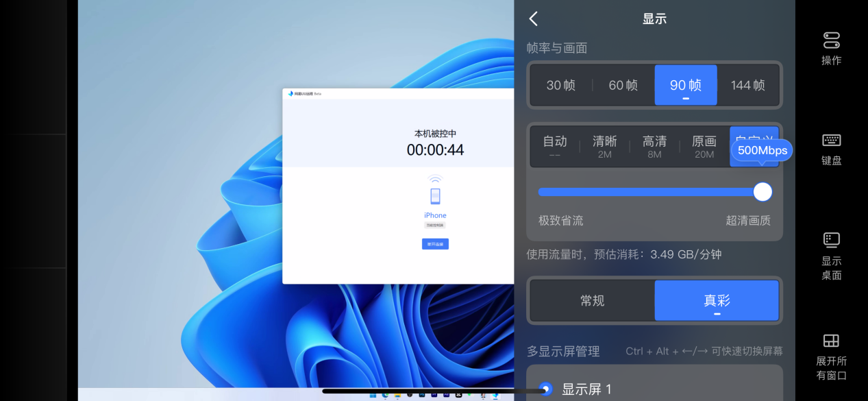This screenshot has width=868, height=401.
Task: Show the 键盘 keyboard
Action: click(831, 149)
